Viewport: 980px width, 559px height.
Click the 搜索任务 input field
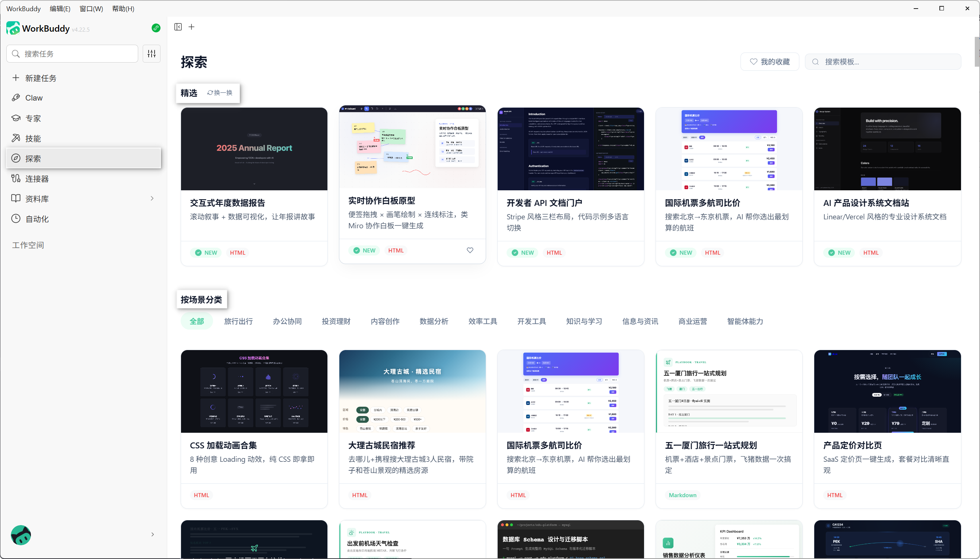coord(72,54)
